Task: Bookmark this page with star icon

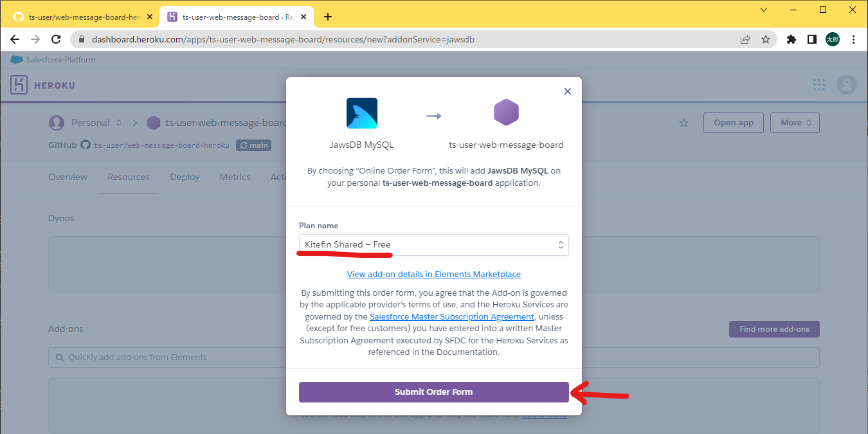Action: click(x=766, y=39)
